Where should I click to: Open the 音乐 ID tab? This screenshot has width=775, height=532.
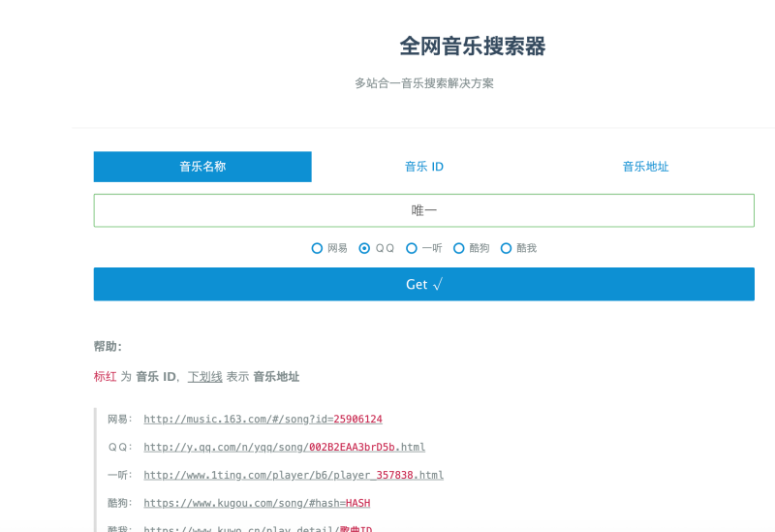click(x=424, y=167)
